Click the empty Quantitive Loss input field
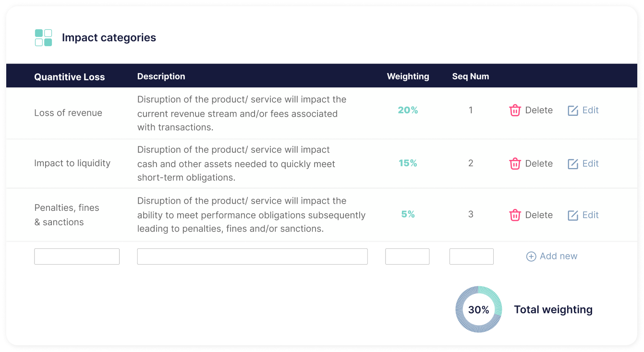Viewport: 644px width, 352px height. click(76, 256)
